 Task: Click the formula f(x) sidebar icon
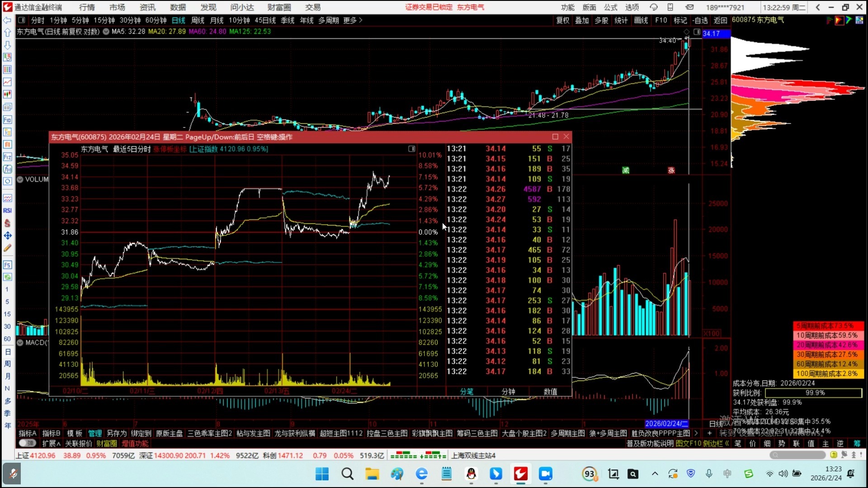click(7, 169)
